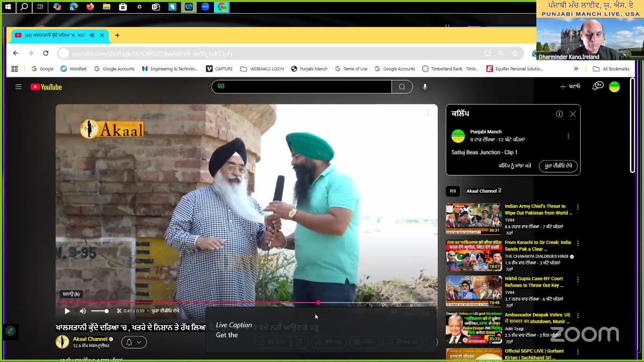Open the Punjabi Manch channel avatar in clip panel
The width and height of the screenshot is (644, 362).
coord(458,136)
